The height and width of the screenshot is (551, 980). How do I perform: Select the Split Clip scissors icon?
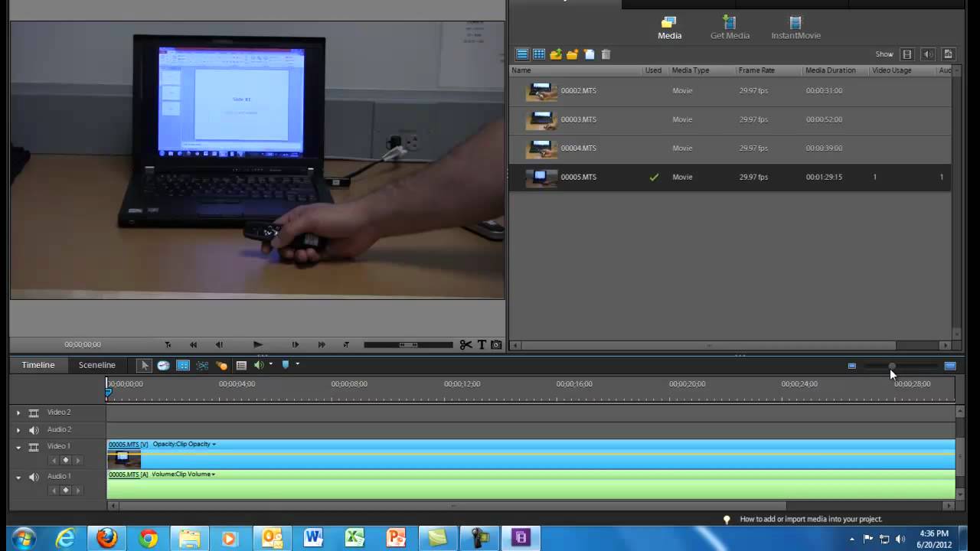[x=465, y=345]
